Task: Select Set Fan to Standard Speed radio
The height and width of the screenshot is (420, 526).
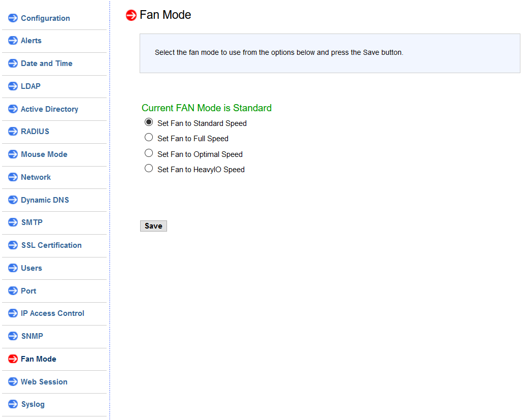Action: 149,122
